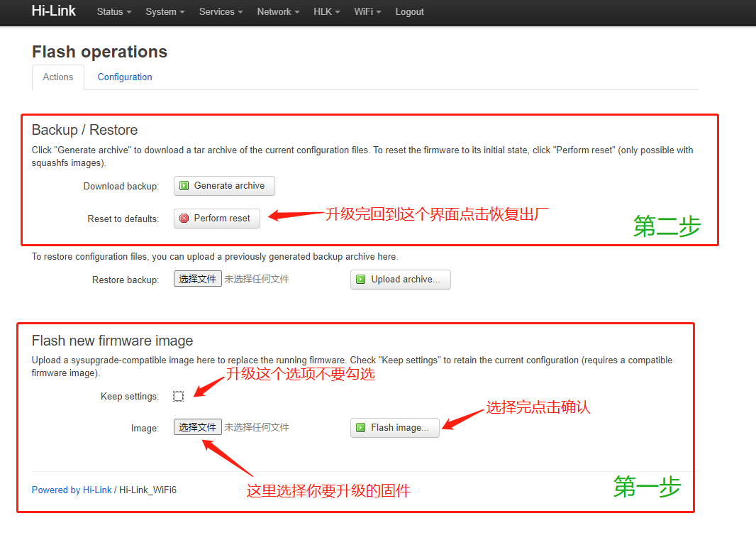Screen dimensions: 756x540
Task: Open the Services dropdown
Action: click(x=221, y=11)
